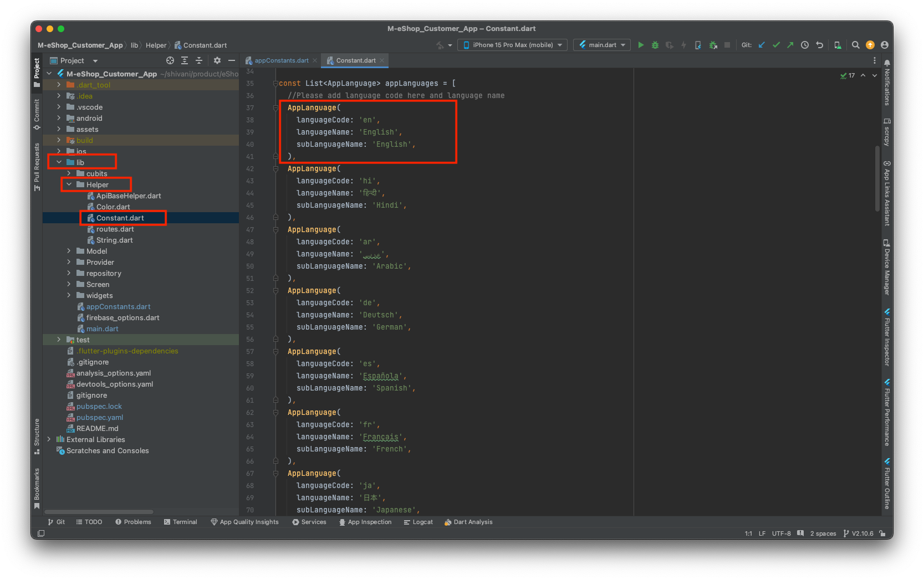Image resolution: width=924 pixels, height=580 pixels.
Task: Toggle Commit tool window
Action: click(x=37, y=115)
